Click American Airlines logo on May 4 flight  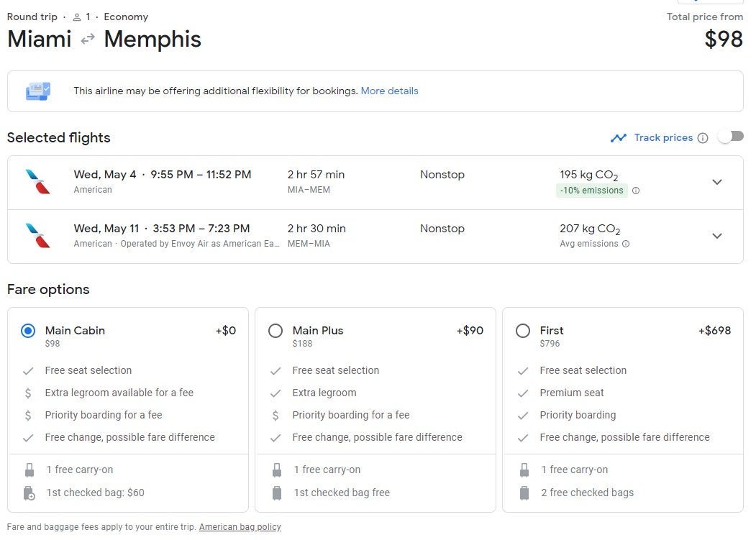point(37,182)
